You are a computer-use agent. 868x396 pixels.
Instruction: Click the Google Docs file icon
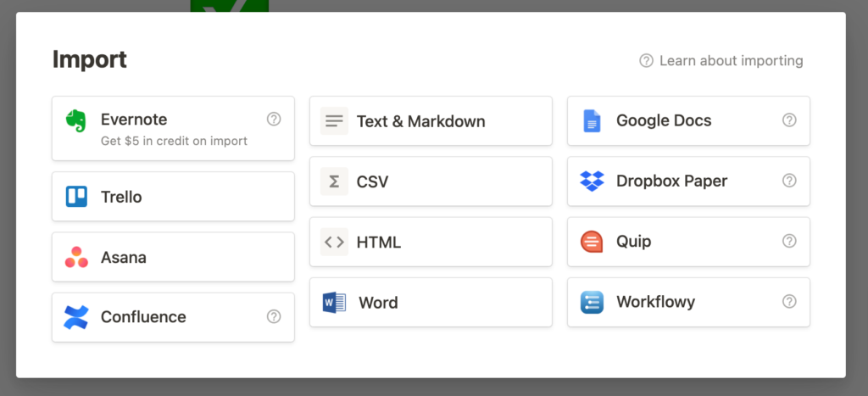pyautogui.click(x=592, y=120)
